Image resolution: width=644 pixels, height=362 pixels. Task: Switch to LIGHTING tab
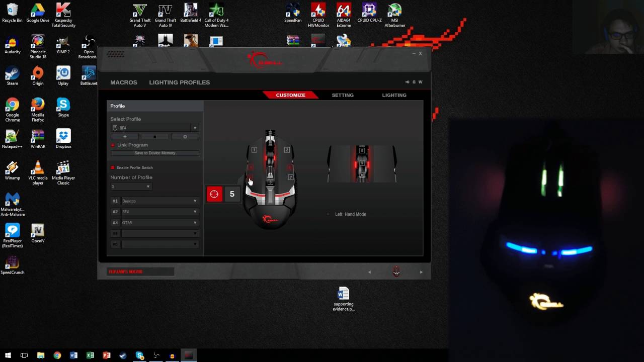[394, 95]
